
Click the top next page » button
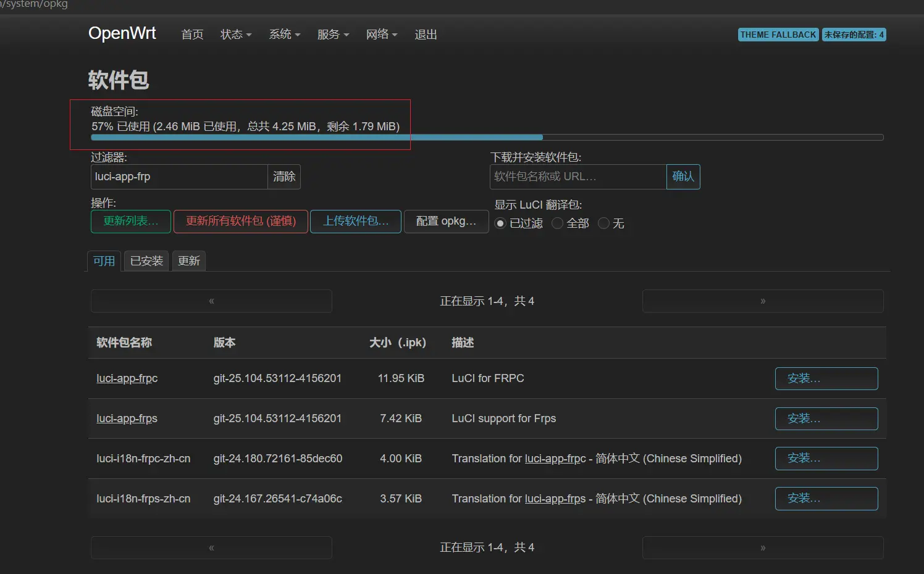click(x=763, y=301)
